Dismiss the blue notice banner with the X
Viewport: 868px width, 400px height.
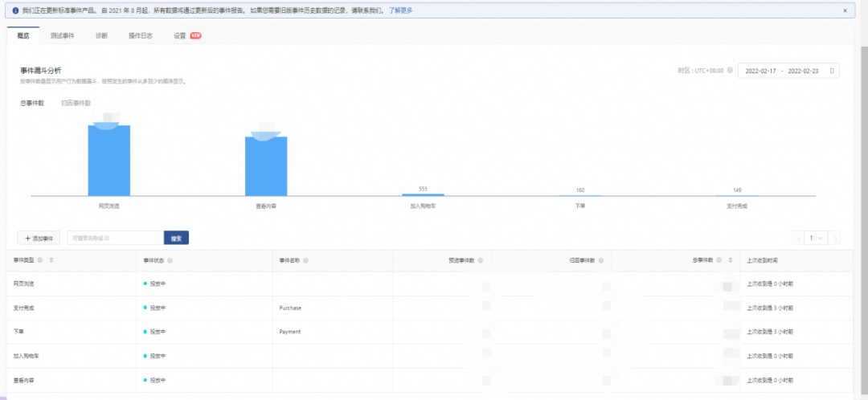pyautogui.click(x=845, y=10)
